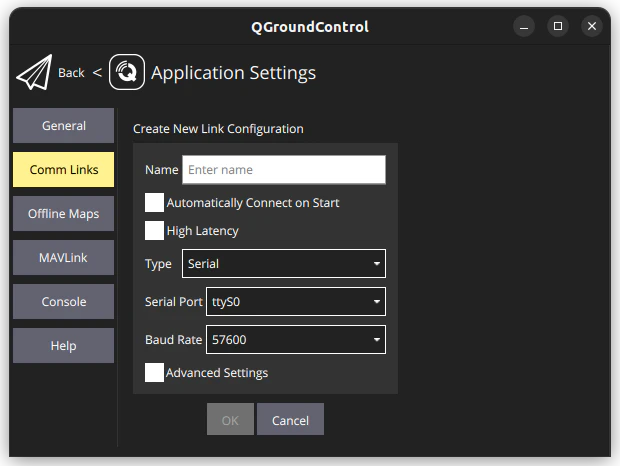Click the greyed-out OK button

[x=230, y=419]
